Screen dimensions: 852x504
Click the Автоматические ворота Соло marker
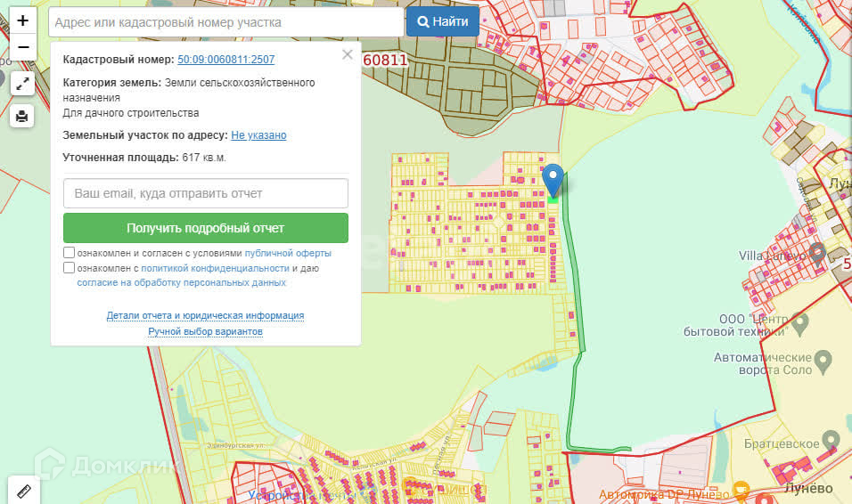tap(823, 362)
